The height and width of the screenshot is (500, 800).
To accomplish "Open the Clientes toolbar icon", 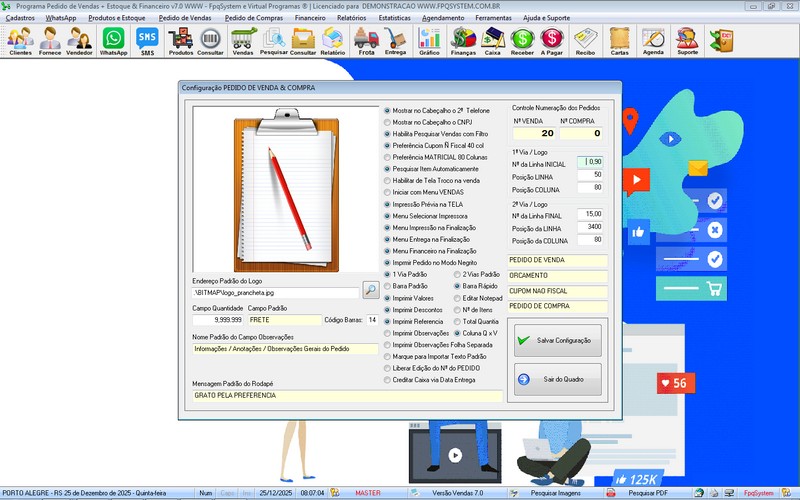I will (20, 41).
